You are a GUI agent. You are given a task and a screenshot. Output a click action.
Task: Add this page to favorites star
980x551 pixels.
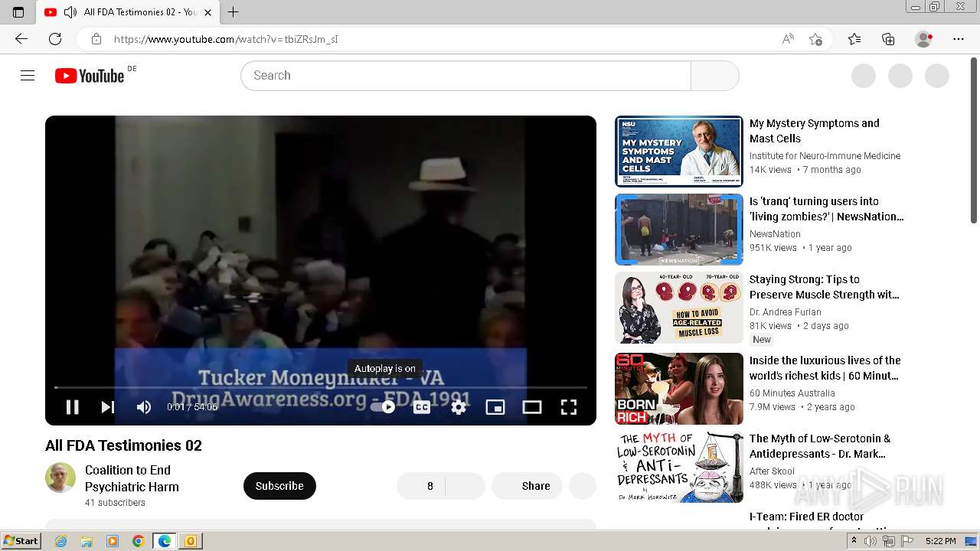[x=816, y=39]
